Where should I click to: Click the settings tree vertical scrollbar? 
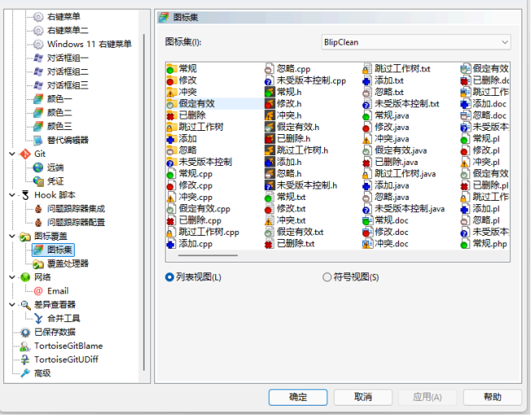click(x=145, y=204)
